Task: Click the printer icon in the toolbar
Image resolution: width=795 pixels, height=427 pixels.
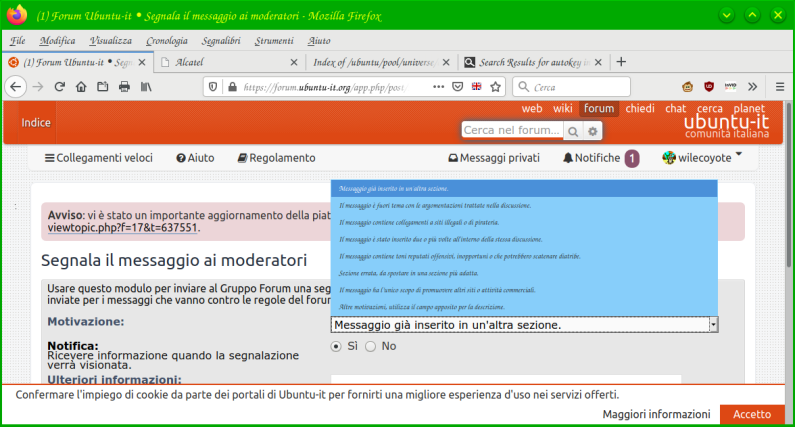Action: tap(124, 87)
